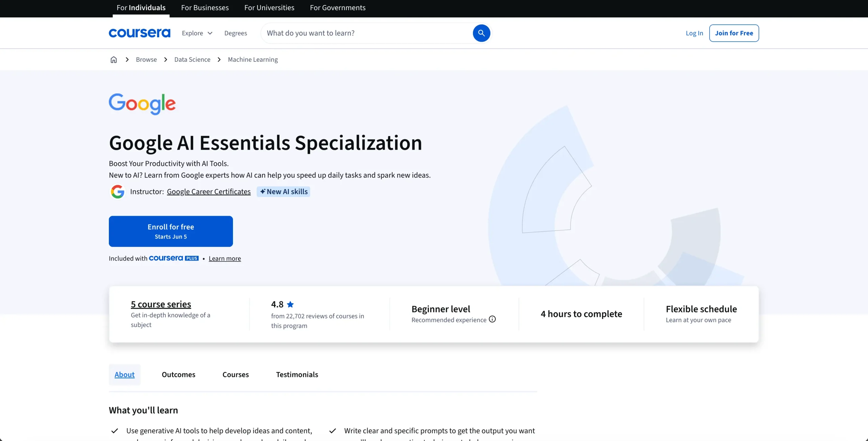The width and height of the screenshot is (868, 441).
Task: Click the Log In link
Action: tap(694, 33)
